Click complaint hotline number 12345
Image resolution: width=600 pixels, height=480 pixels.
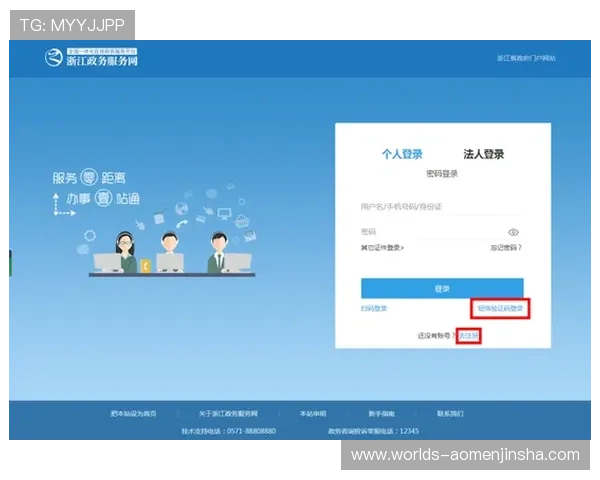tap(409, 431)
